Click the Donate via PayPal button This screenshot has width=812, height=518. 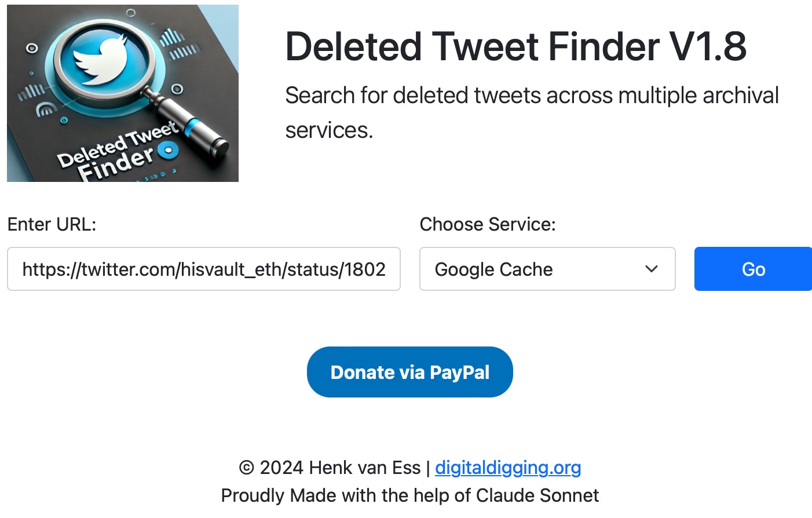409,371
